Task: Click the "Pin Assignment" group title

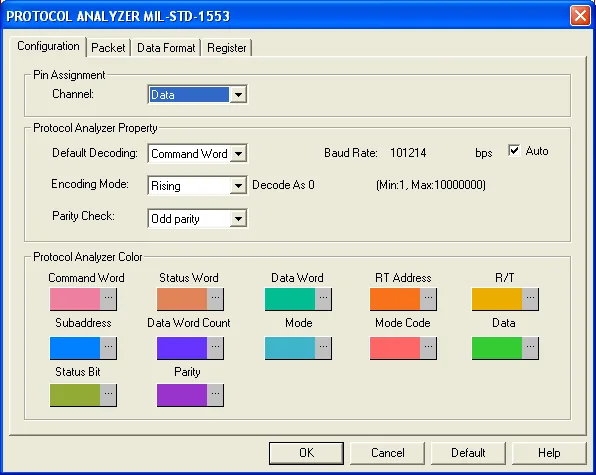Action: (x=69, y=75)
